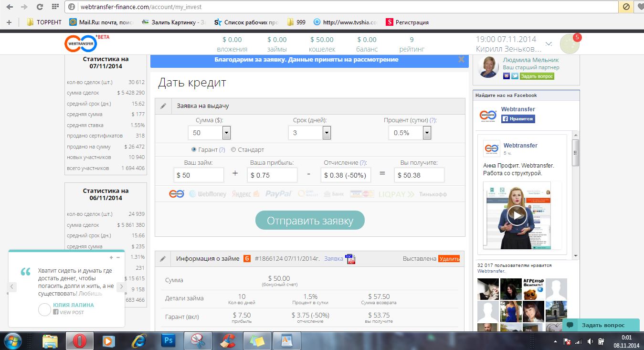The width and height of the screenshot is (644, 350).
Task: Select the Стандарт radio option
Action: [233, 149]
